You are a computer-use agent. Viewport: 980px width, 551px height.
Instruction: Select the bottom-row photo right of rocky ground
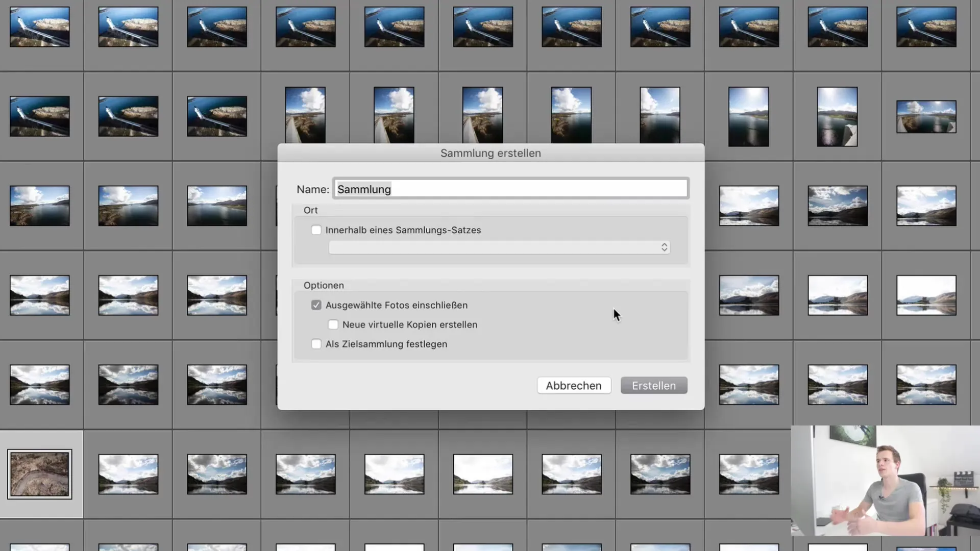(128, 474)
